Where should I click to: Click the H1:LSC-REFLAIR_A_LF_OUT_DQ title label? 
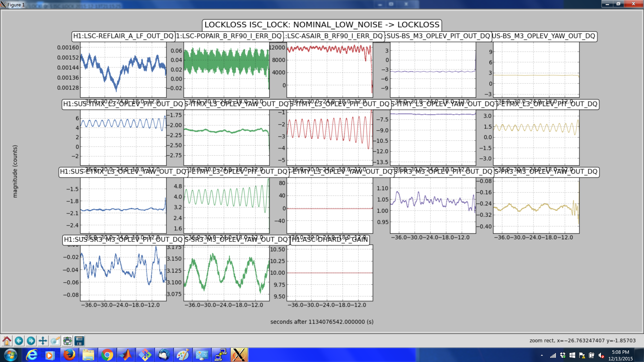point(123,36)
